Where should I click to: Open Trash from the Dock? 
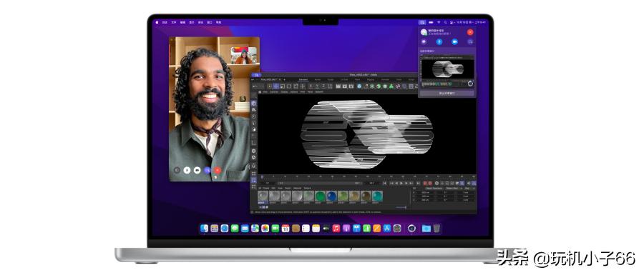click(x=437, y=229)
